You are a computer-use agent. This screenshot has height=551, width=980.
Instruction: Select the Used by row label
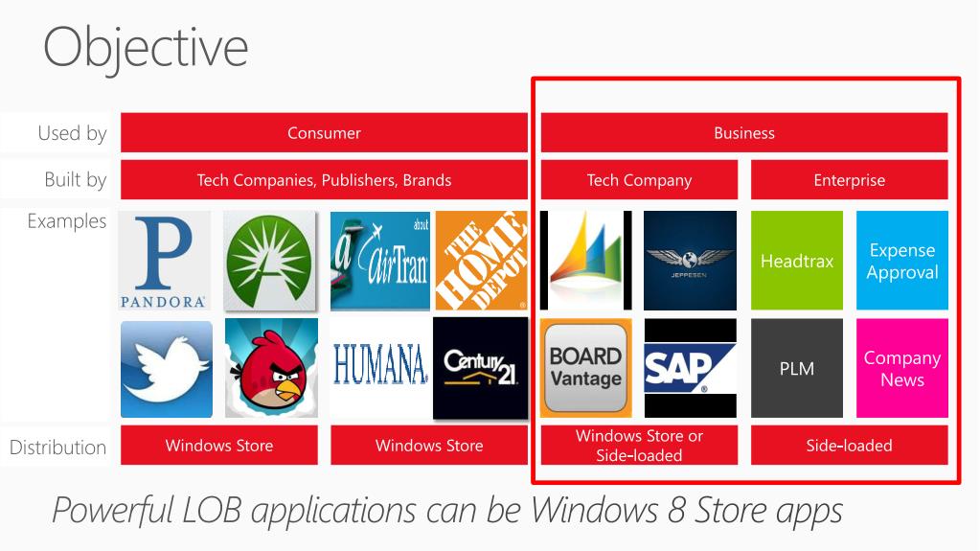coord(72,133)
